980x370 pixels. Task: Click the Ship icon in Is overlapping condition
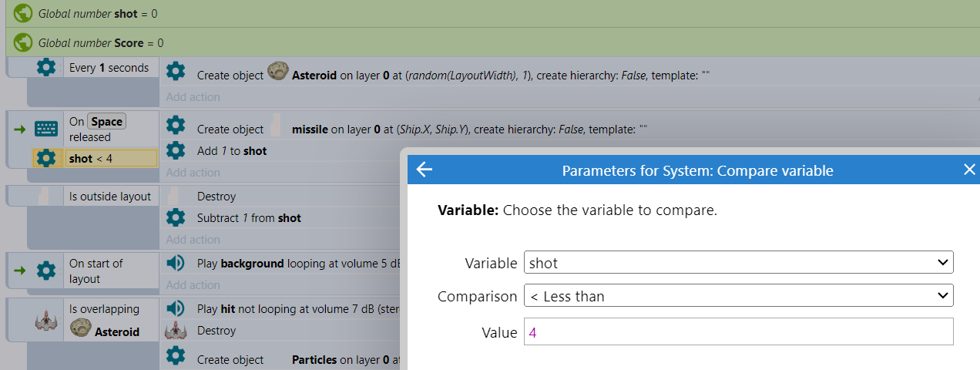click(46, 320)
